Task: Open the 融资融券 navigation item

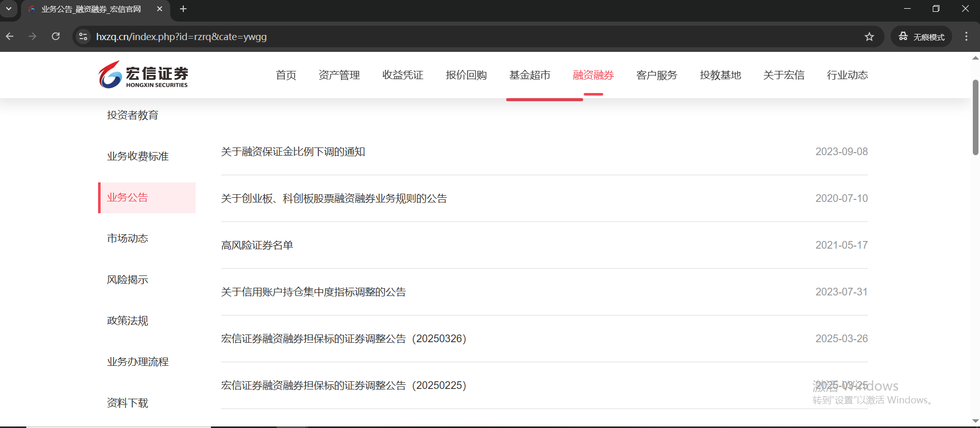Action: [593, 75]
